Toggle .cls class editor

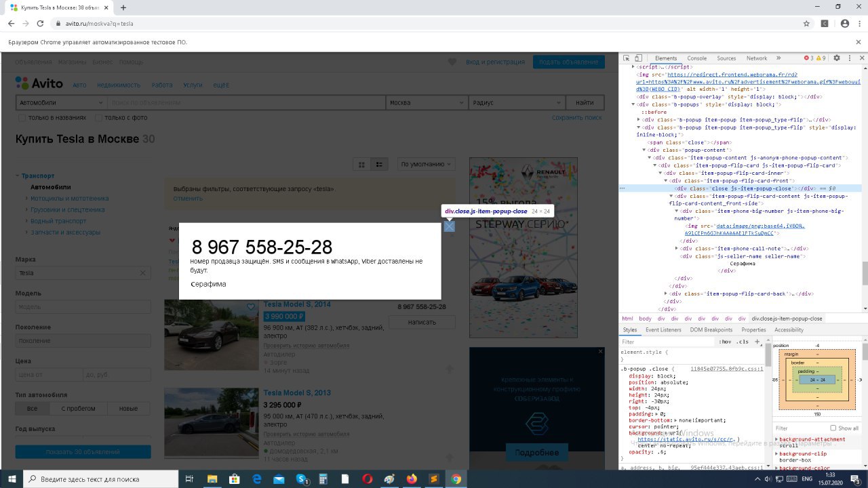pos(743,342)
